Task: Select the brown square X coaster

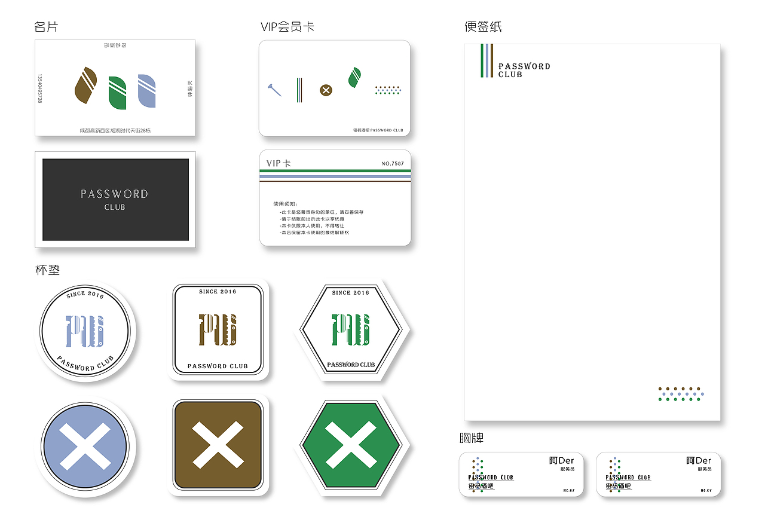Action: (x=218, y=445)
